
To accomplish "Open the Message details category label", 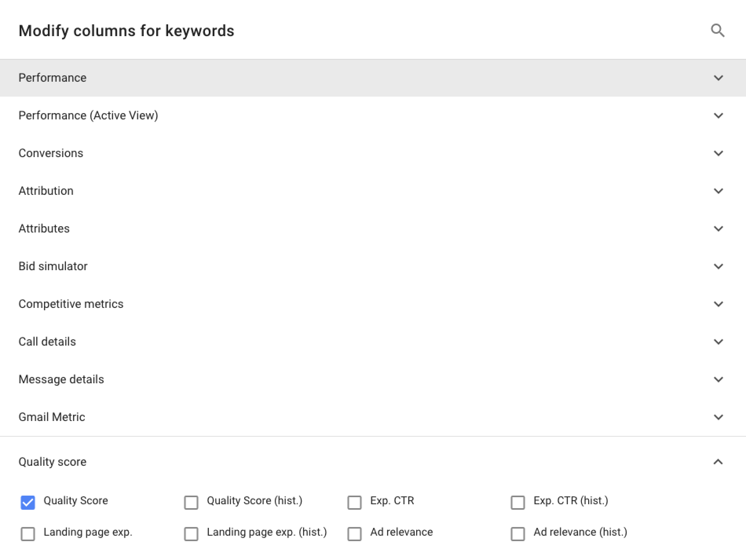I will pyautogui.click(x=61, y=379).
